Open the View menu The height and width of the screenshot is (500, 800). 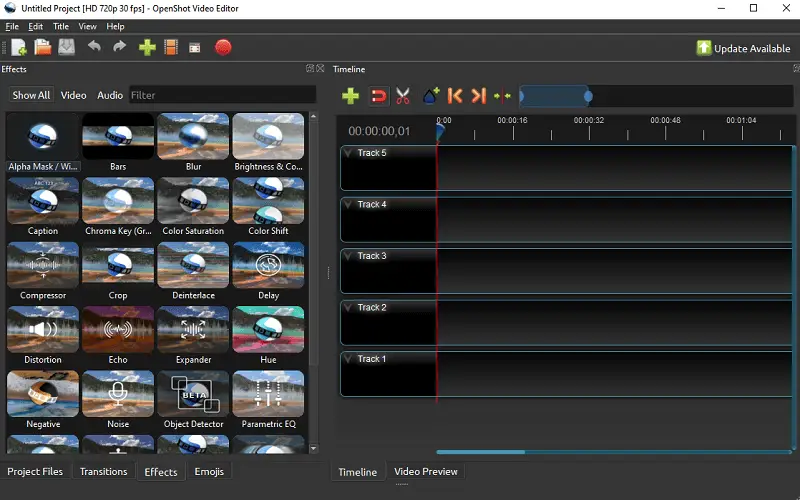pyautogui.click(x=87, y=27)
